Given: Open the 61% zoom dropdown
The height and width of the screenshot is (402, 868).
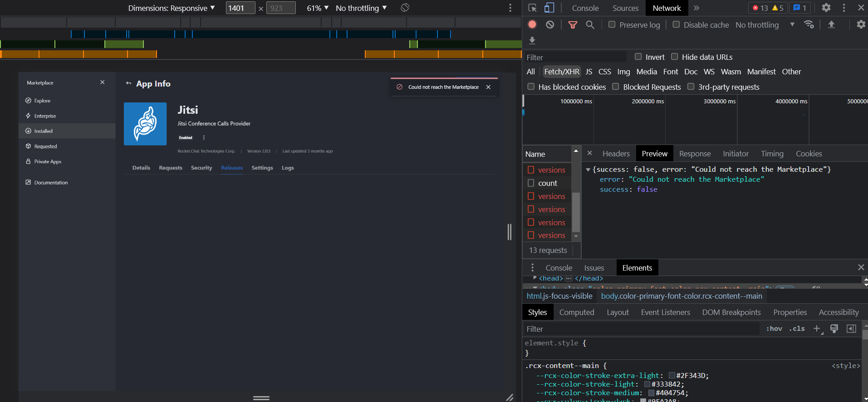Looking at the screenshot, I should click(x=318, y=8).
